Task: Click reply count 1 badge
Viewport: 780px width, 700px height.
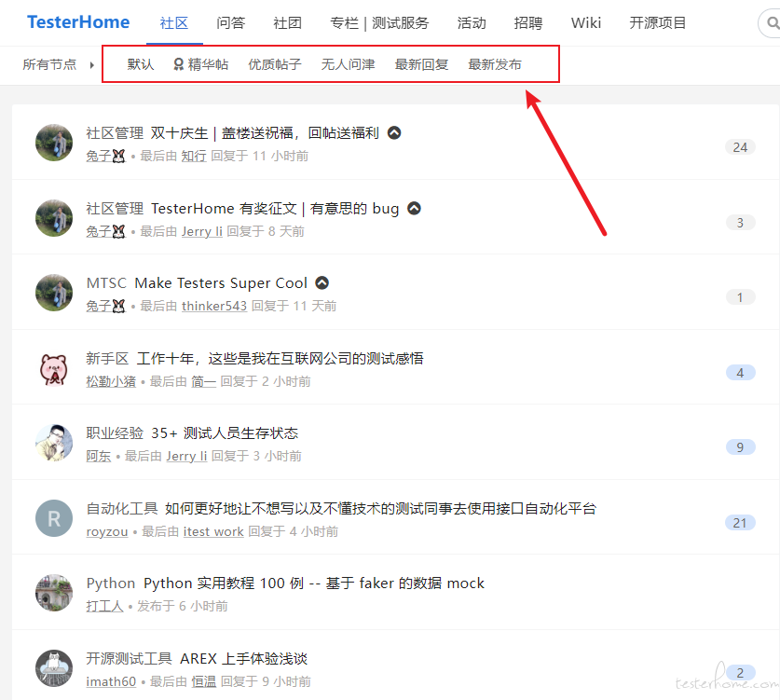Action: 740,297
